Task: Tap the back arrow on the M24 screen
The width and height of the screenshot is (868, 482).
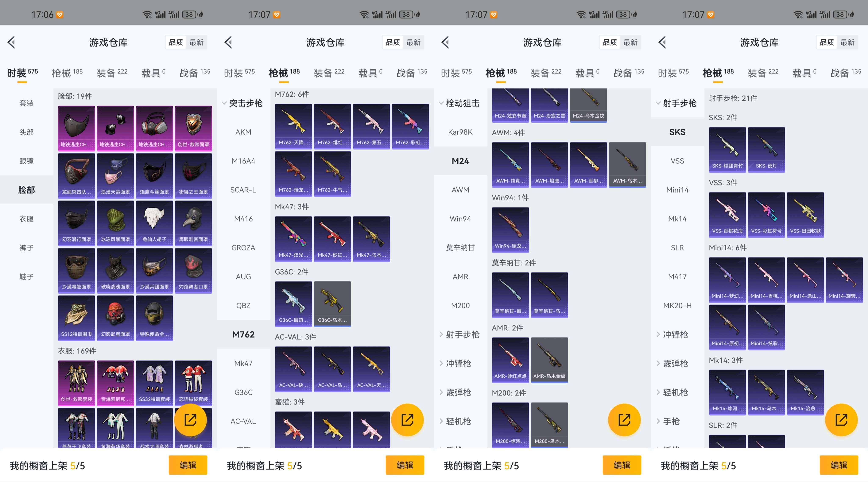Action: (x=445, y=42)
